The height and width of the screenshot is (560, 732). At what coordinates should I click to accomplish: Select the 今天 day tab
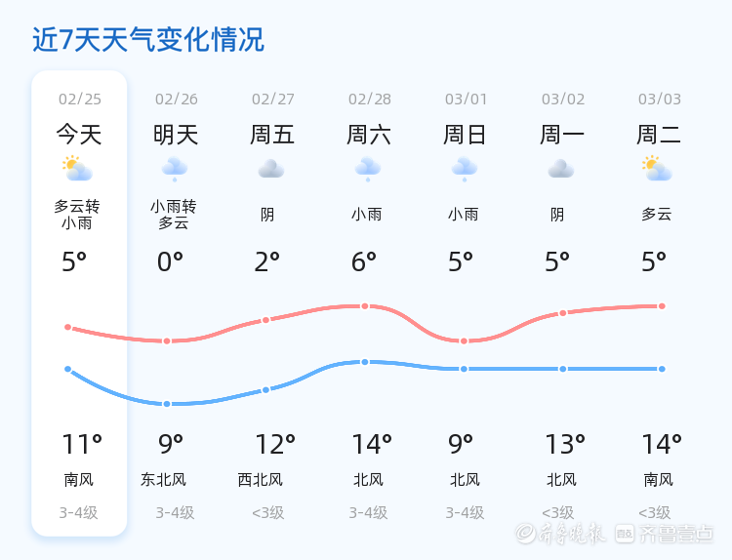point(78,134)
